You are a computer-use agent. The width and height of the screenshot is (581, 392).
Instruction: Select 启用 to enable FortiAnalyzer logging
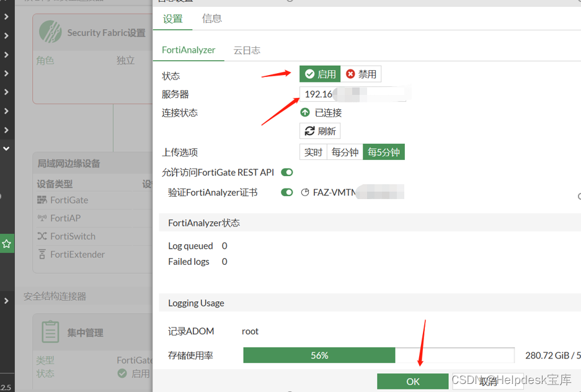320,74
